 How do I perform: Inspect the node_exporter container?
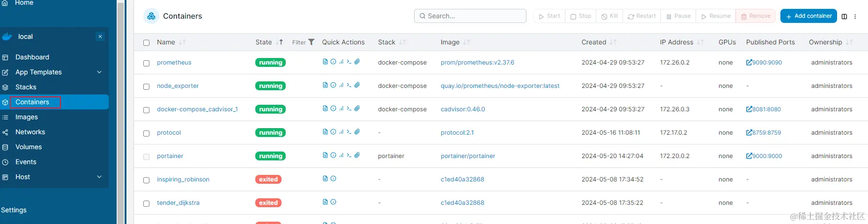pos(333,85)
